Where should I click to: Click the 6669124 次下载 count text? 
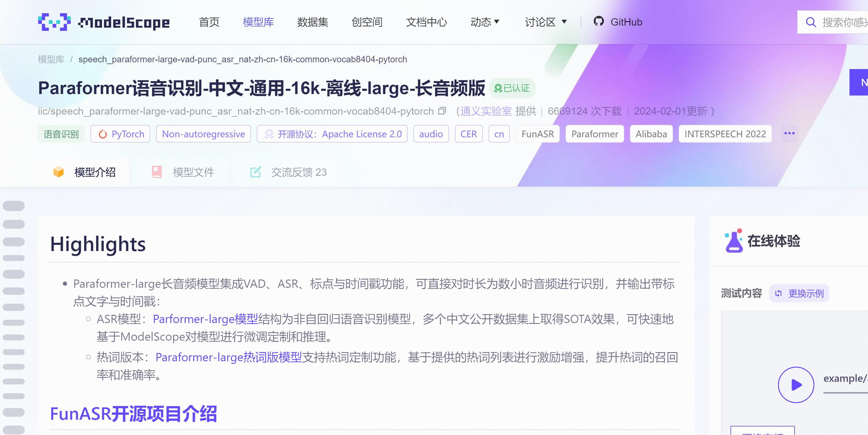tap(585, 111)
